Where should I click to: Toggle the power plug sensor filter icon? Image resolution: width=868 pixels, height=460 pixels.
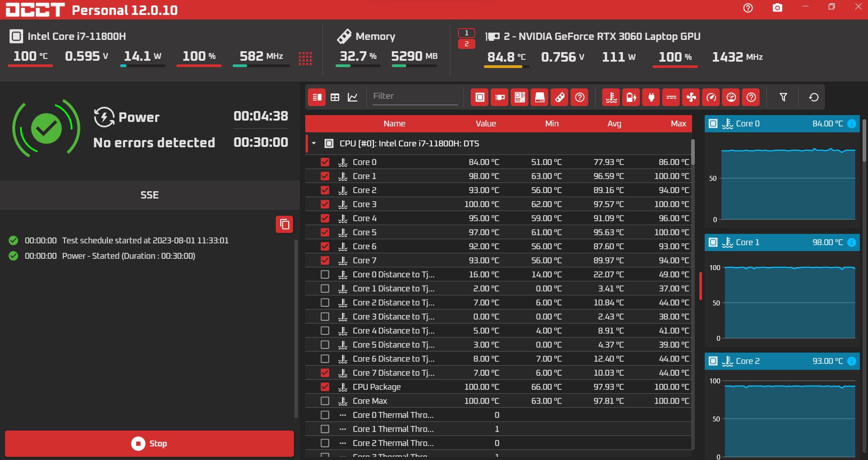(x=651, y=97)
